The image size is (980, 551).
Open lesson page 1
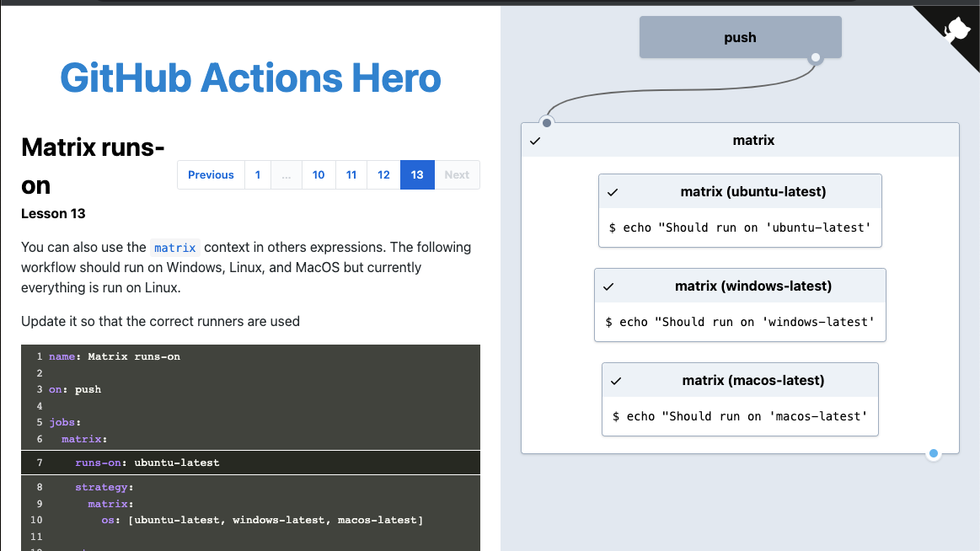coord(258,175)
